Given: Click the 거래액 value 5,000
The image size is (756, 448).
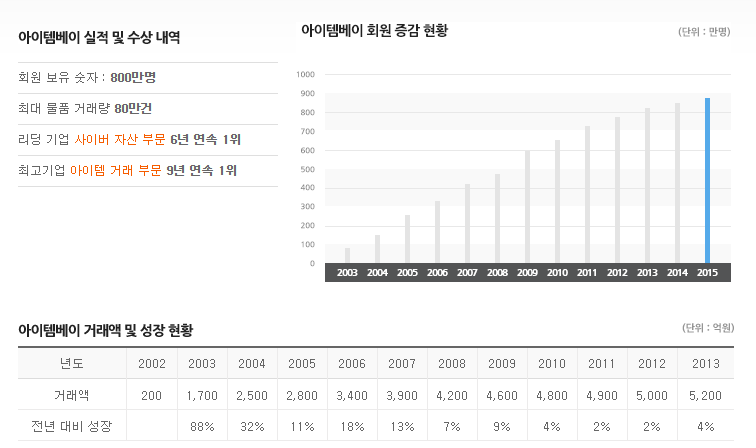Looking at the screenshot, I should pos(652,396).
